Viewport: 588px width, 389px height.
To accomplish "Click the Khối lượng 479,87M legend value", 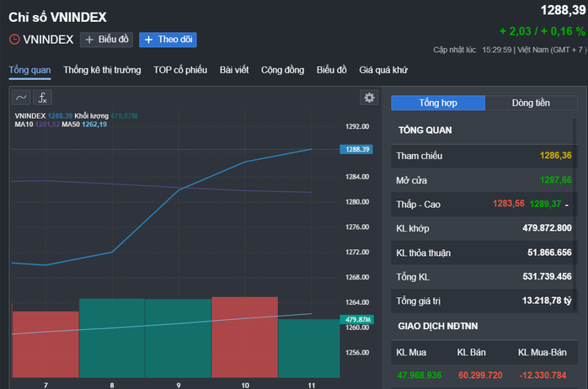I will tap(124, 116).
